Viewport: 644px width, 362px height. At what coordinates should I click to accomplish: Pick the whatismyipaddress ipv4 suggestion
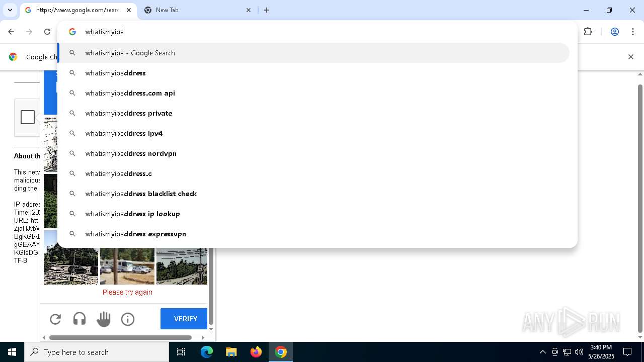313,133
